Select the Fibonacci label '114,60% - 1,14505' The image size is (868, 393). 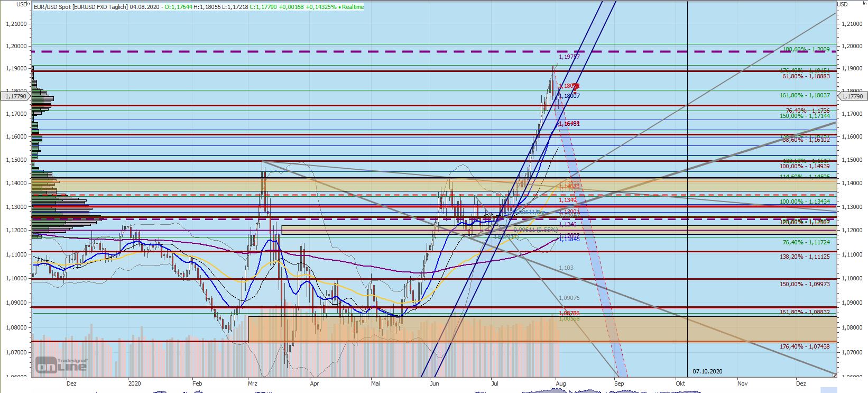coord(805,177)
